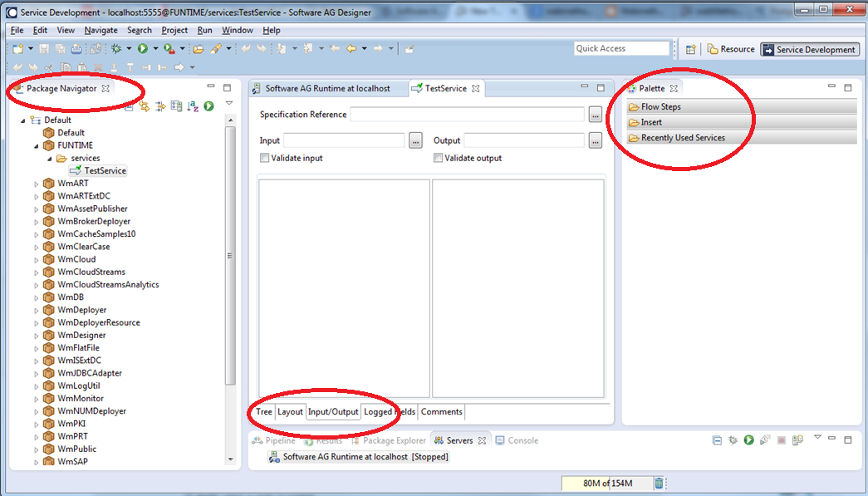The width and height of the screenshot is (868, 496).
Task: Click the New wizard toolbar icon
Action: pos(17,49)
